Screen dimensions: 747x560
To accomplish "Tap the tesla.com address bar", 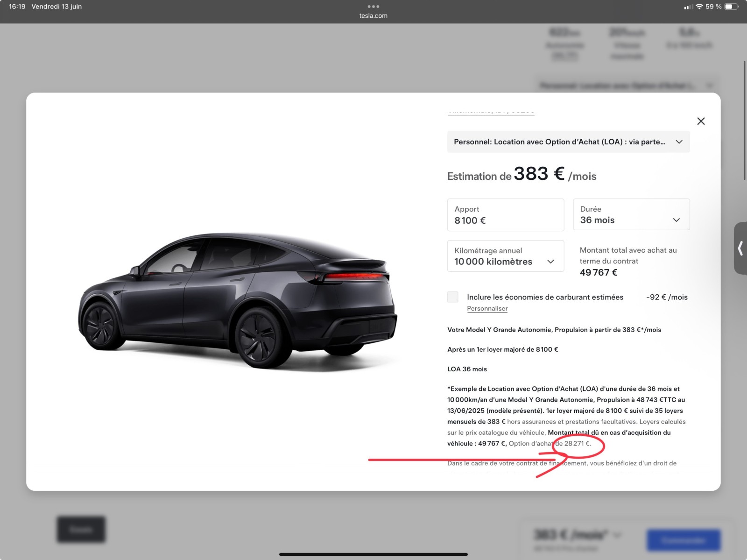I will coord(373,16).
